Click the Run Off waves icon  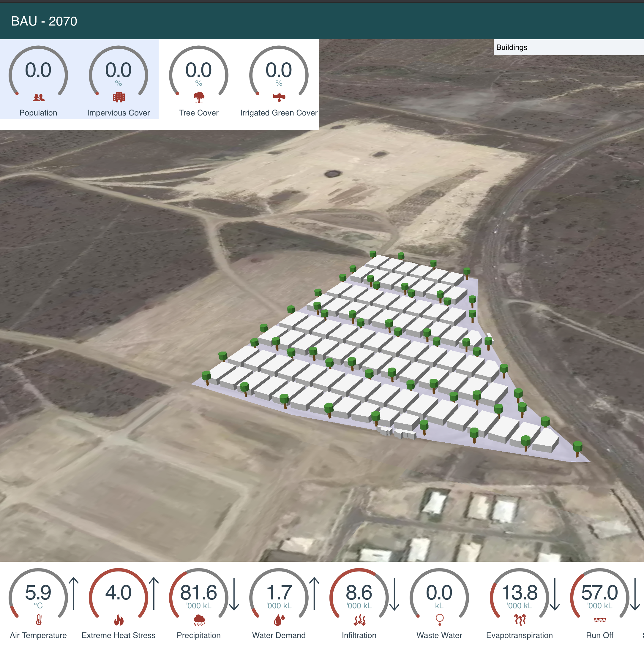coord(600,620)
